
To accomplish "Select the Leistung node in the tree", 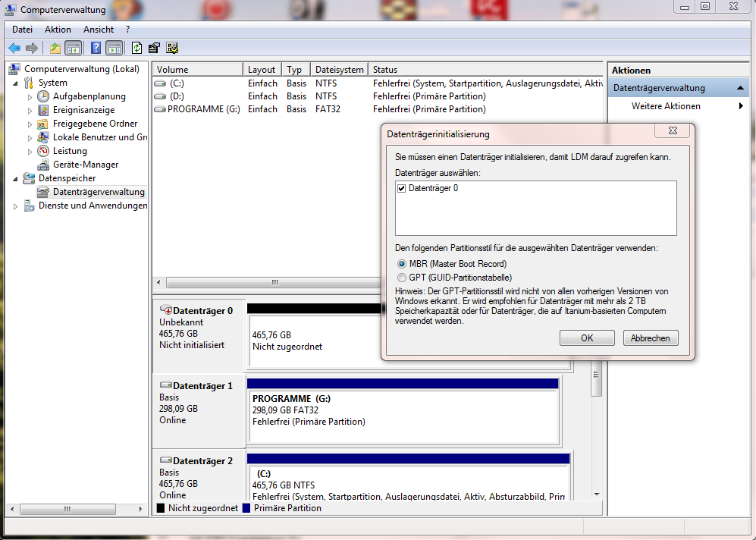I will [x=70, y=151].
